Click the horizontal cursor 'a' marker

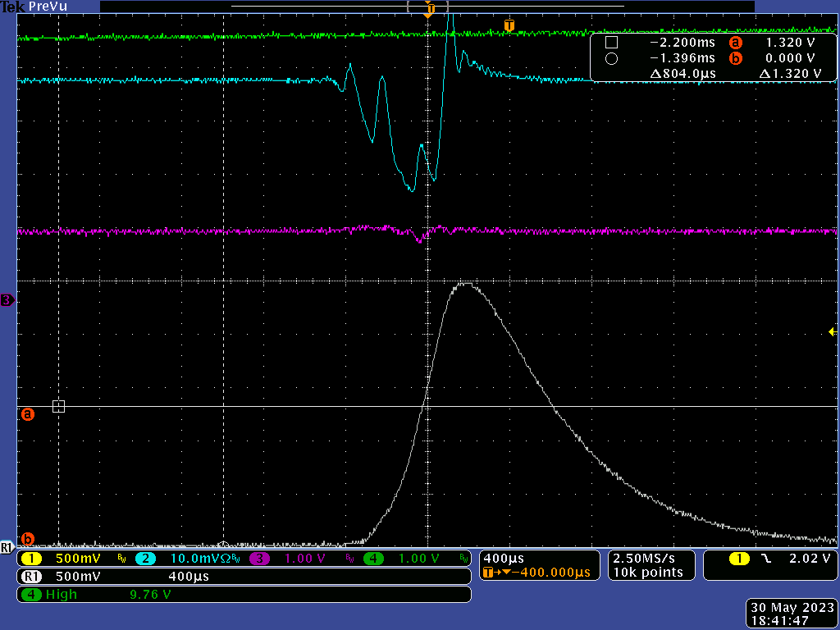[27, 415]
